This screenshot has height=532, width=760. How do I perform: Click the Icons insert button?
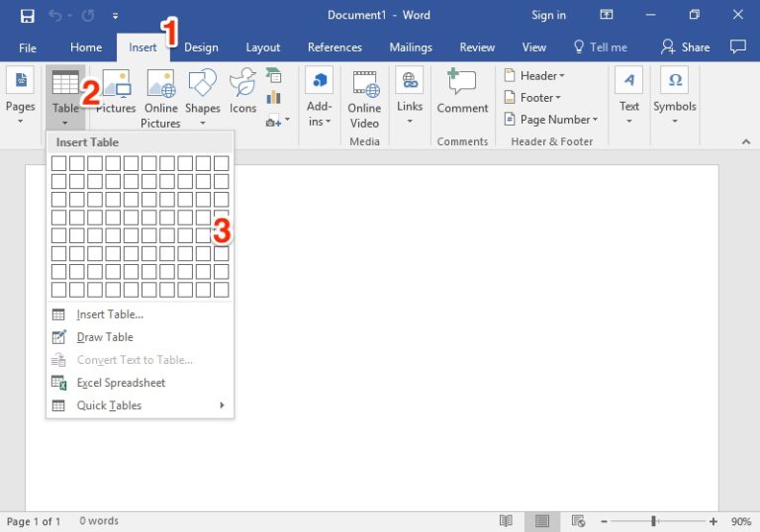(x=242, y=90)
